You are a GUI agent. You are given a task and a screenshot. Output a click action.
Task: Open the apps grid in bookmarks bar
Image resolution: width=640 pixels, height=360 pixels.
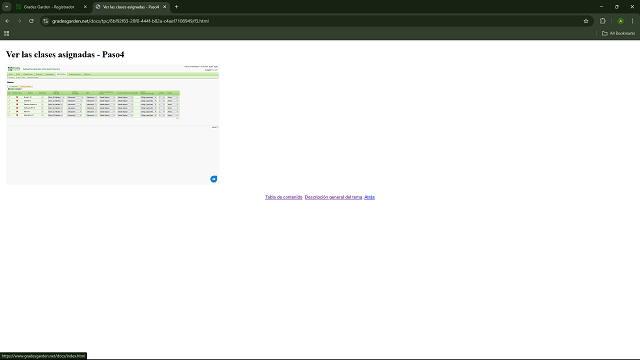point(7,33)
